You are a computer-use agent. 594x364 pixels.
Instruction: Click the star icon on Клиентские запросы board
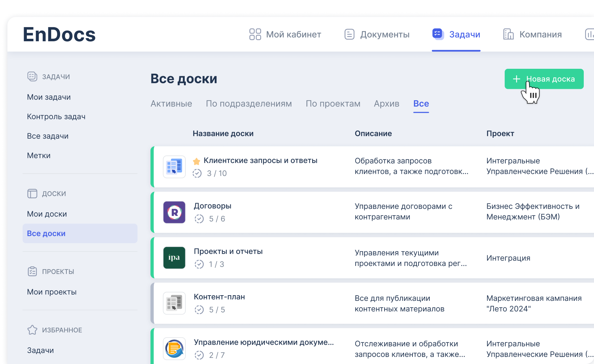click(x=197, y=161)
